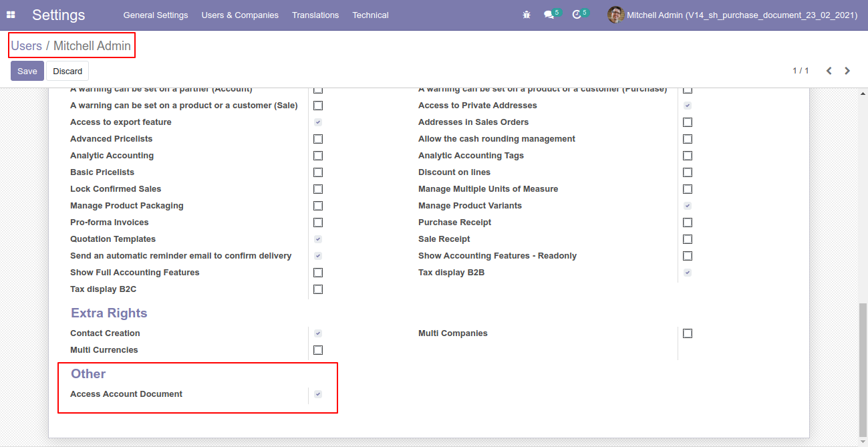Go to next record arrow
The height and width of the screenshot is (447, 868).
tap(847, 71)
